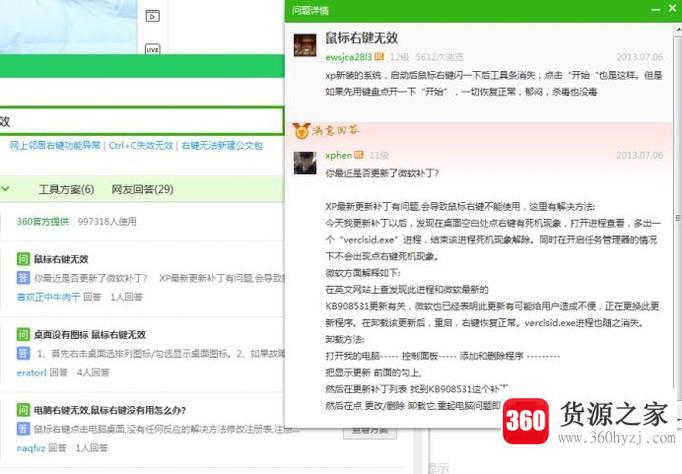The image size is (682, 474).
Task: Minimize the 问题详情 window
Action: [x=656, y=10]
